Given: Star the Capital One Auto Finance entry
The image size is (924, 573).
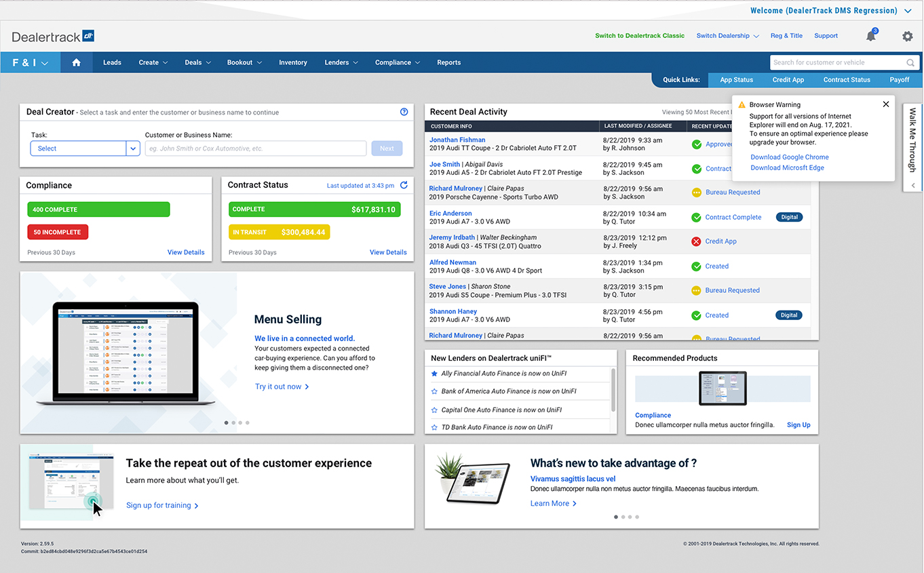Looking at the screenshot, I should point(434,410).
